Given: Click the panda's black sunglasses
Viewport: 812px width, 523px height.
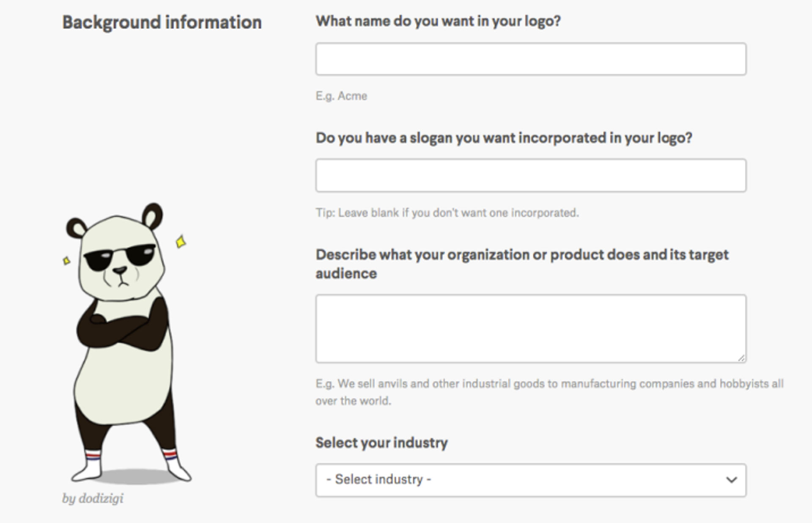Looking at the screenshot, I should click(x=119, y=256).
